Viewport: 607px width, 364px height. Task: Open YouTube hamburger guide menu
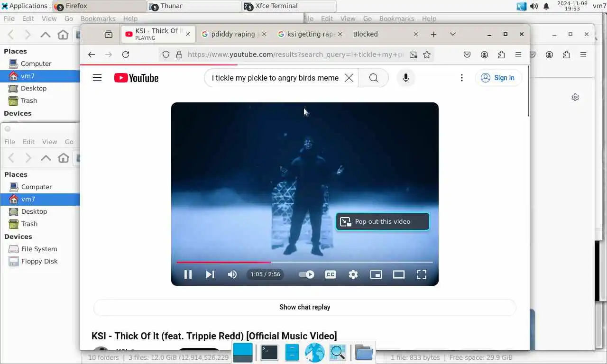click(x=97, y=78)
